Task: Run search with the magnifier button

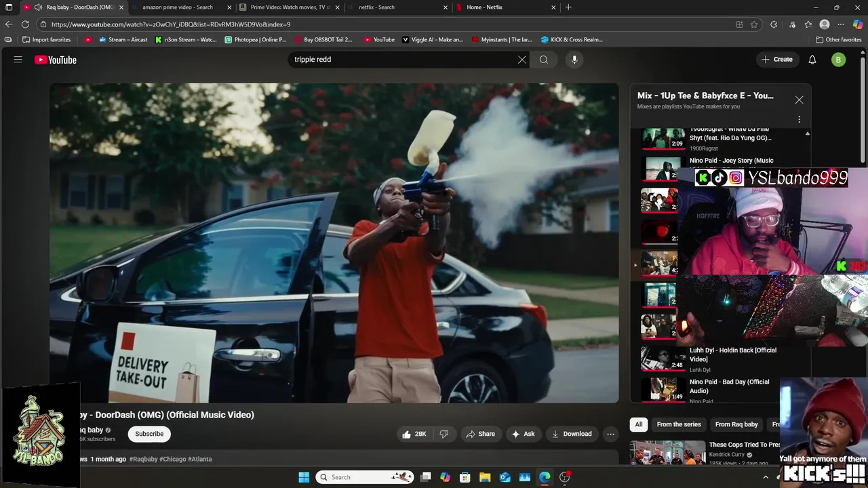Action: pos(544,60)
